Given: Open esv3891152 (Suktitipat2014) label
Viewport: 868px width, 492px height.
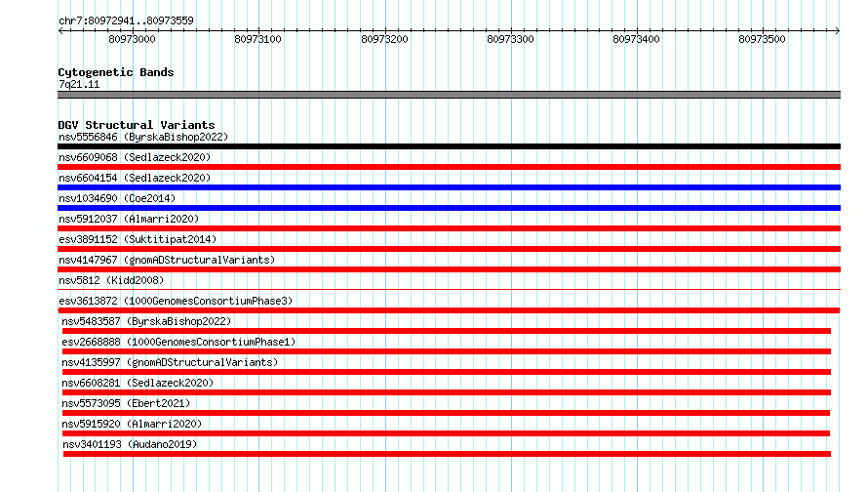Looking at the screenshot, I should 138,239.
